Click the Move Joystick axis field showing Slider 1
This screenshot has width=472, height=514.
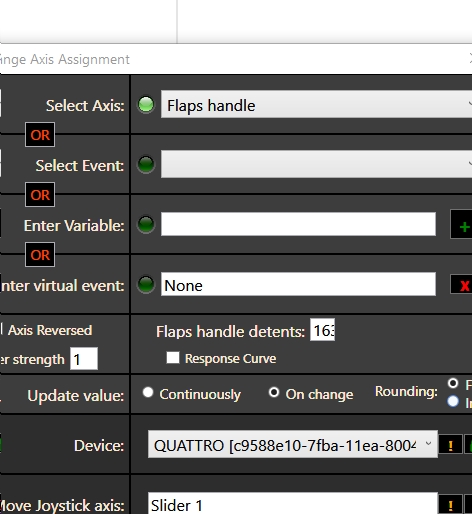293,503
